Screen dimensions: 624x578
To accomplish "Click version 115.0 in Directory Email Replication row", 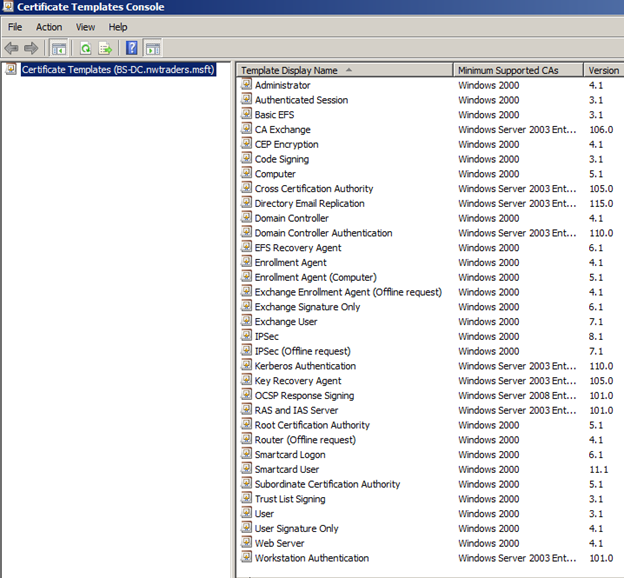I will [x=601, y=203].
